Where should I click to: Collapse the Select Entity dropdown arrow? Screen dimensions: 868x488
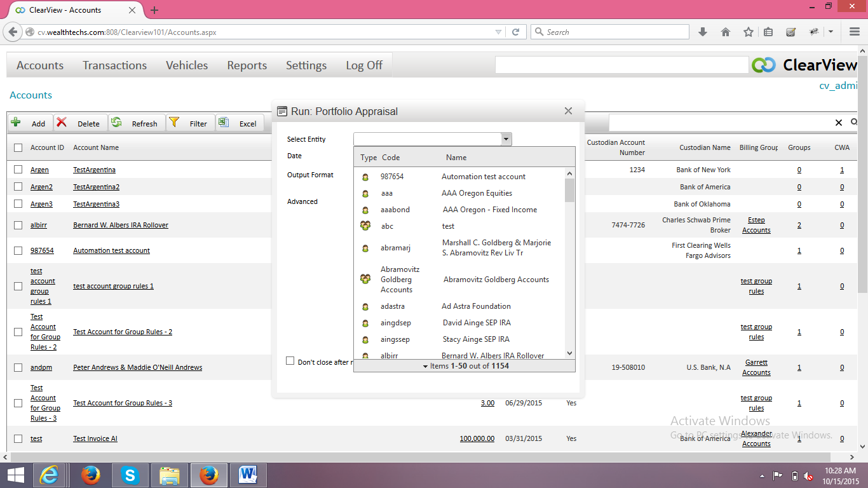click(x=506, y=139)
